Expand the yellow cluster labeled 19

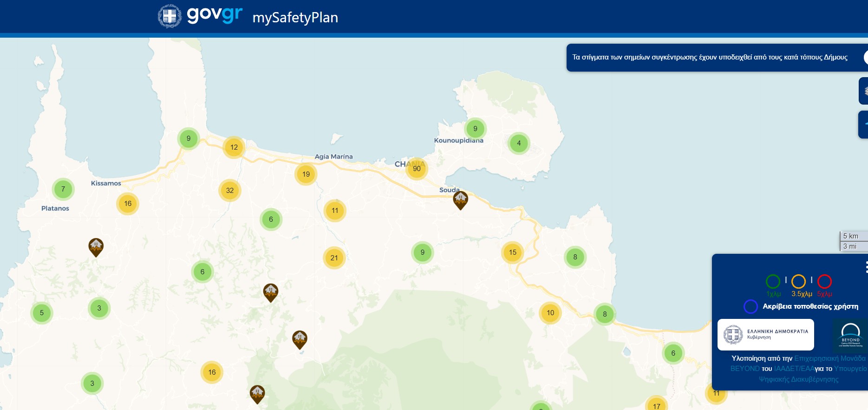pos(306,174)
